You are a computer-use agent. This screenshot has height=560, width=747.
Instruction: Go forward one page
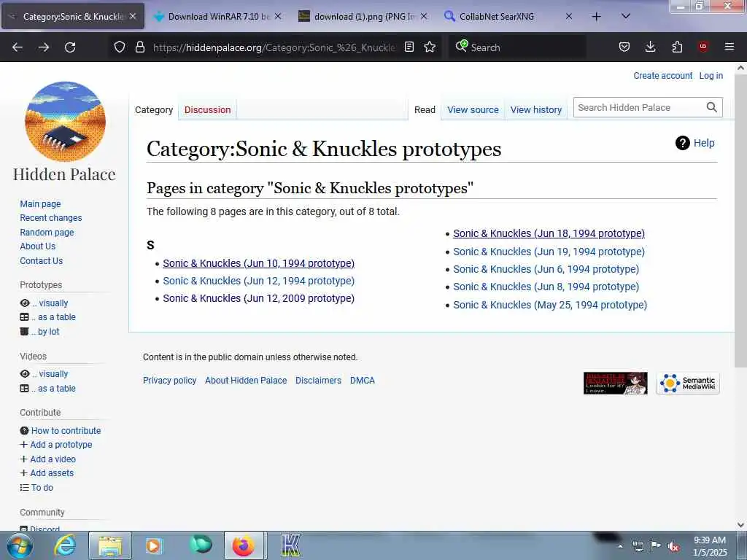(x=44, y=47)
